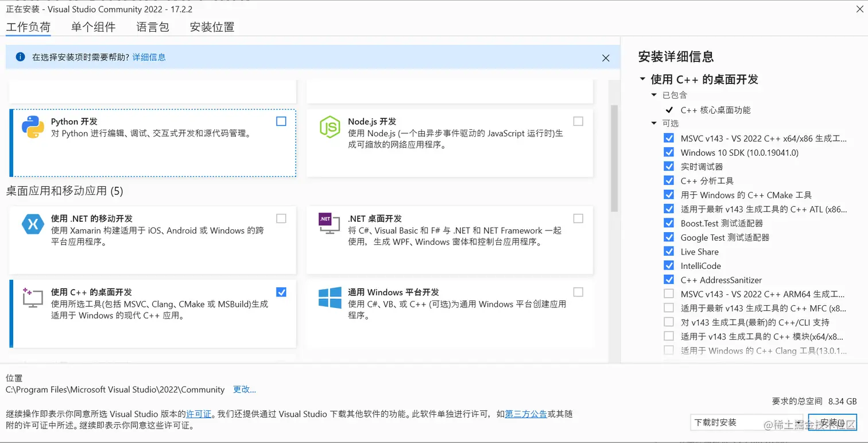The image size is (868, 443).
Task: Open the 许可证 license link
Action: pos(199,414)
